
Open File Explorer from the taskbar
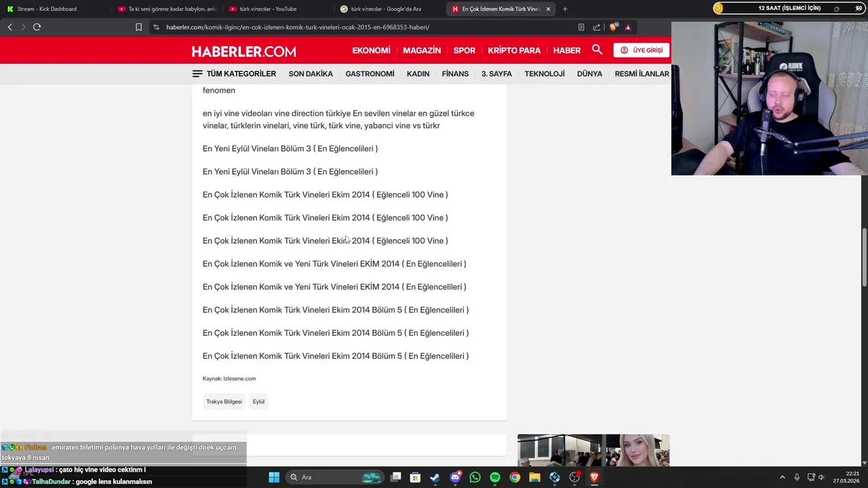tap(534, 477)
